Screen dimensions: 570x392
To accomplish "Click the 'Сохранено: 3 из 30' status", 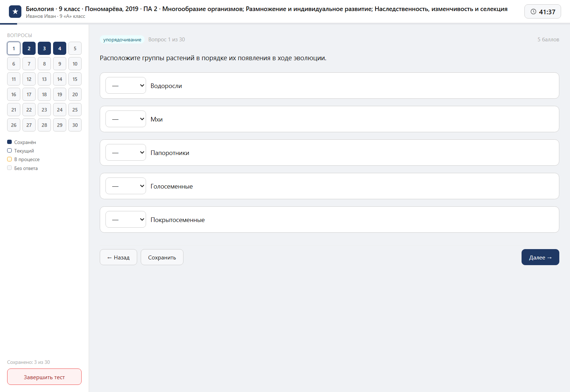I will (x=28, y=362).
